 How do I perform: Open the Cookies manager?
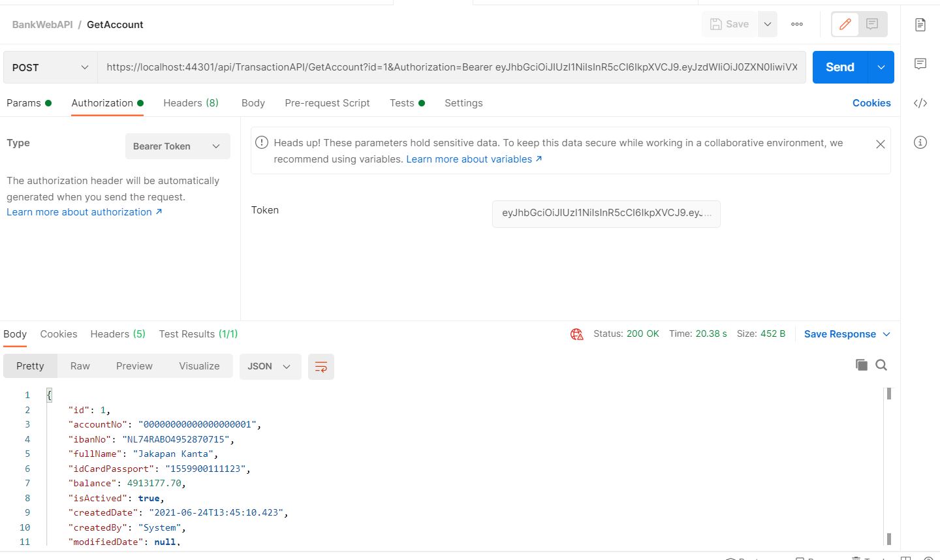coord(871,102)
